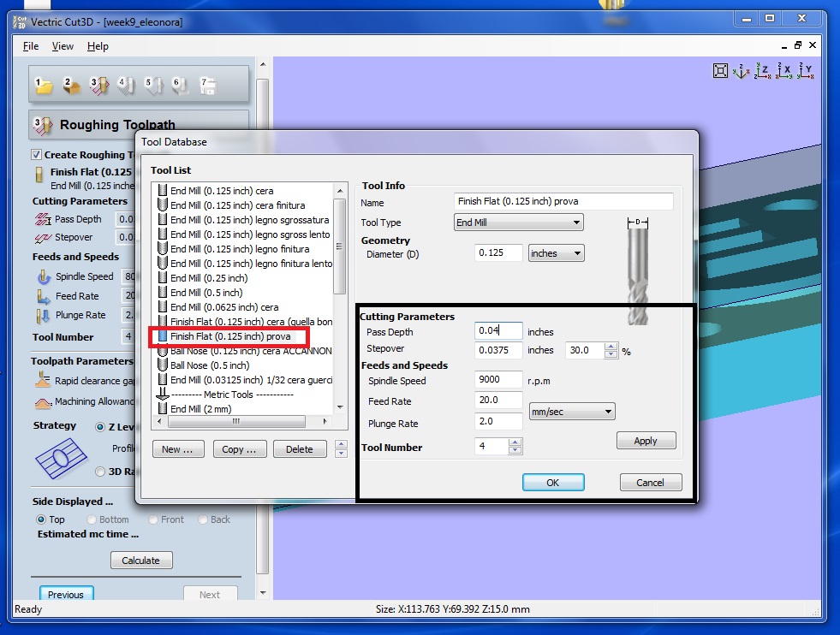Click Cancel in Tool Database dialog
Viewport: 840px width, 635px height.
click(x=651, y=483)
